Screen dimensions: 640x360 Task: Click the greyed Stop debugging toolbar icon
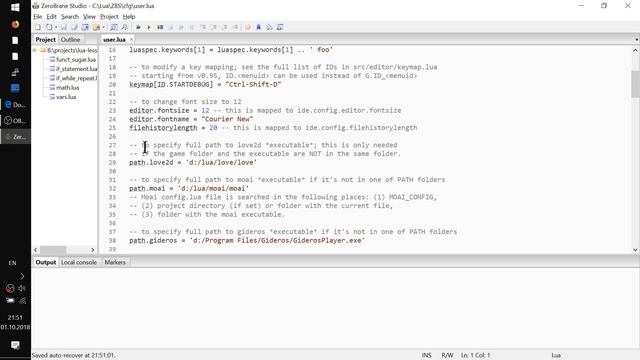tap(171, 27)
